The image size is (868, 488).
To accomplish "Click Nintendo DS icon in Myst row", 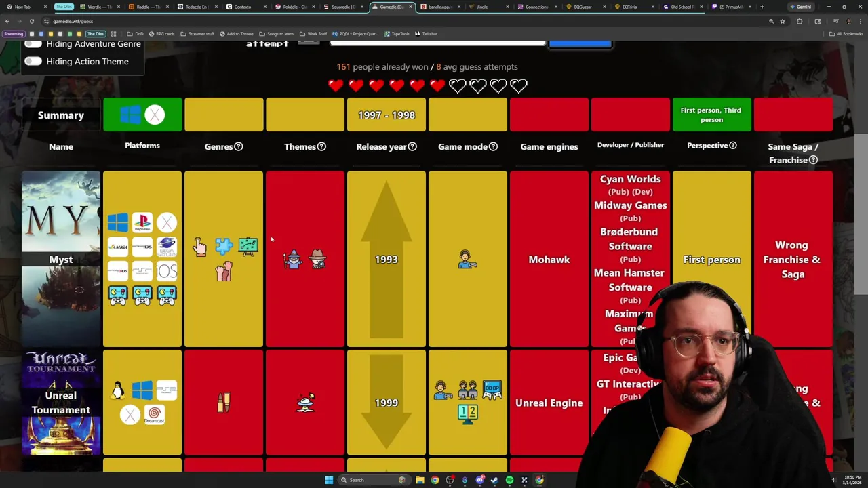I will tap(142, 247).
